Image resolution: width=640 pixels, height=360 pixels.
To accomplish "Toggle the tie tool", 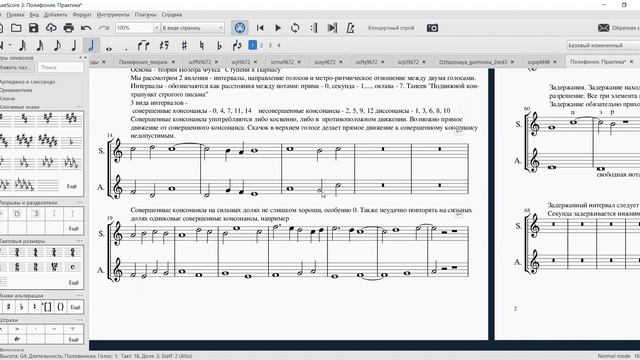I will [143, 45].
